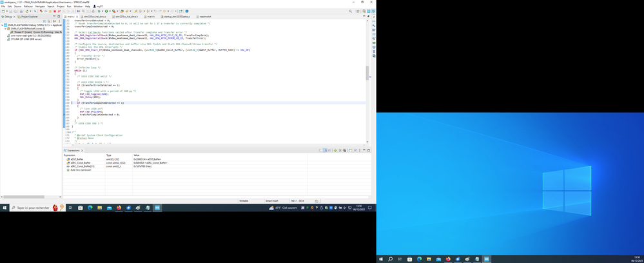Select arm-none-eabi-gdb row in Debug tree

(28, 35)
